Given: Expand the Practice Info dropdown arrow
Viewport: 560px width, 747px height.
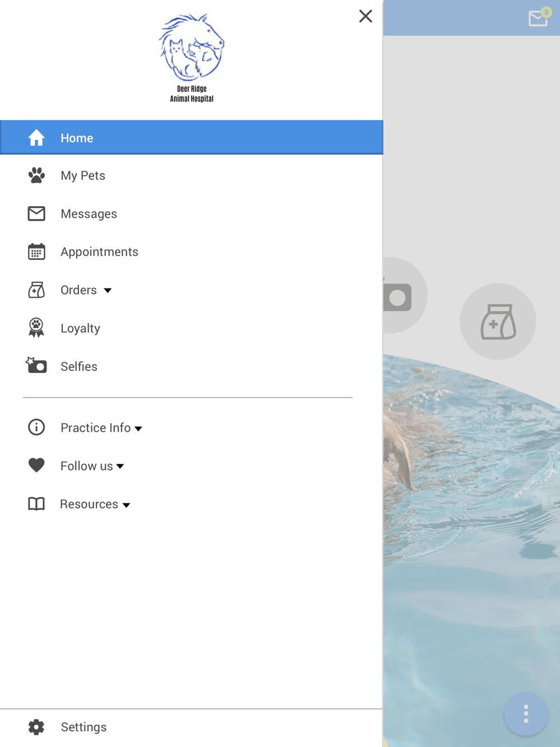Looking at the screenshot, I should coord(138,429).
